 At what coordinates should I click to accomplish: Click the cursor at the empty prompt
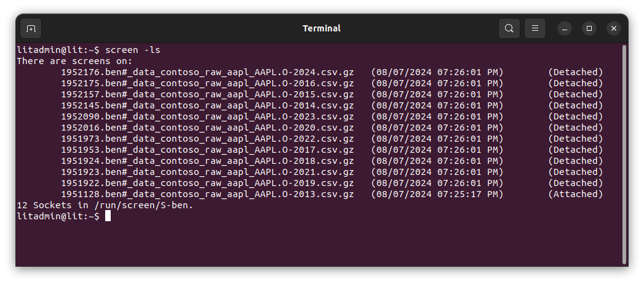108,216
